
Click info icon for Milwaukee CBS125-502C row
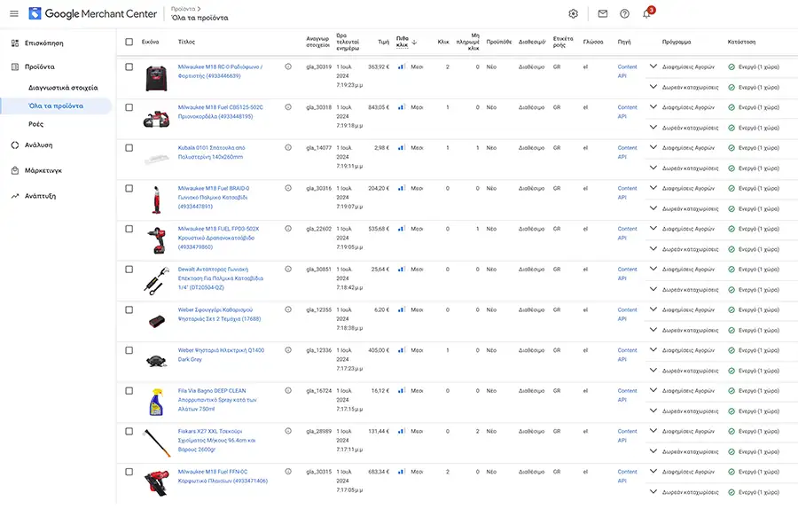click(x=288, y=107)
